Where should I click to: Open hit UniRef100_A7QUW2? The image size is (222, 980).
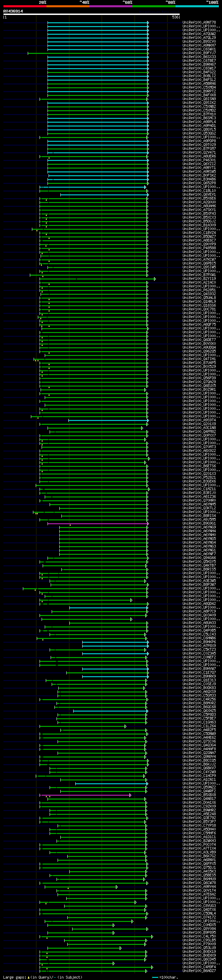[x=199, y=34]
